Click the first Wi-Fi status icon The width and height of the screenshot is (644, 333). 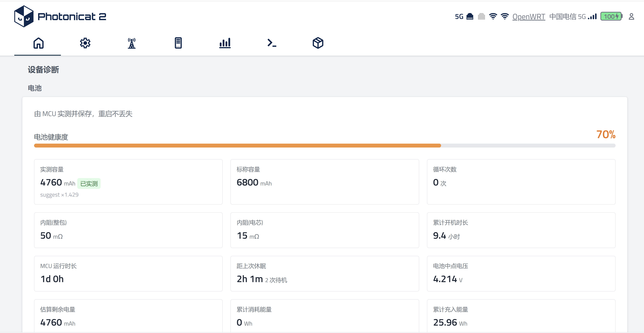pos(493,17)
